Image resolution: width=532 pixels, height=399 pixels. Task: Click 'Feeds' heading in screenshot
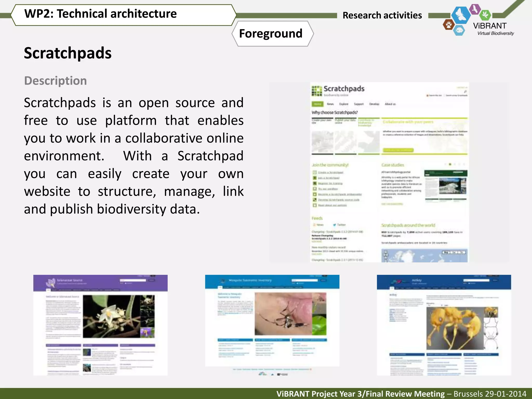[x=317, y=218]
